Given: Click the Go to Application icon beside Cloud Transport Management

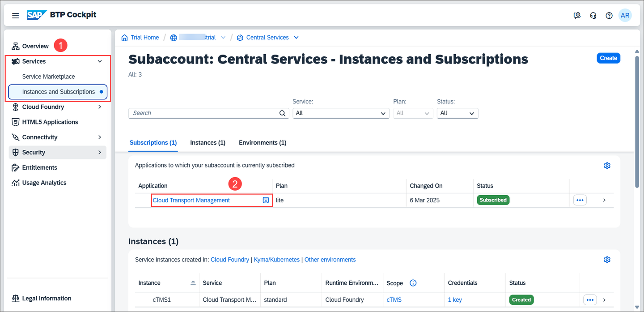Looking at the screenshot, I should 266,200.
